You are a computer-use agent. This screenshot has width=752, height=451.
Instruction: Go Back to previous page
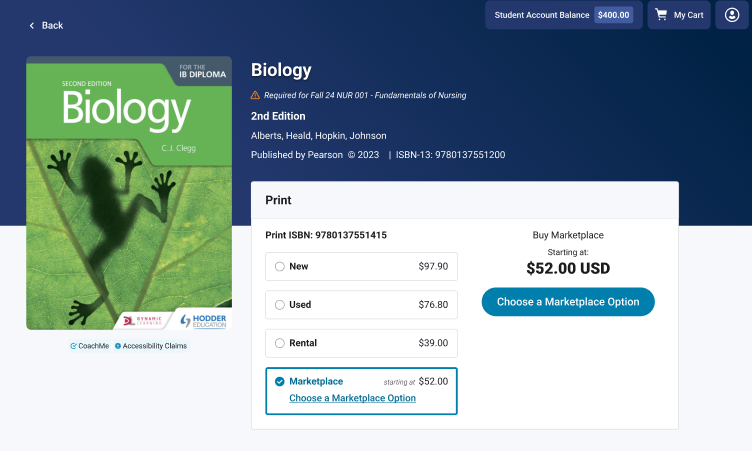click(x=46, y=25)
